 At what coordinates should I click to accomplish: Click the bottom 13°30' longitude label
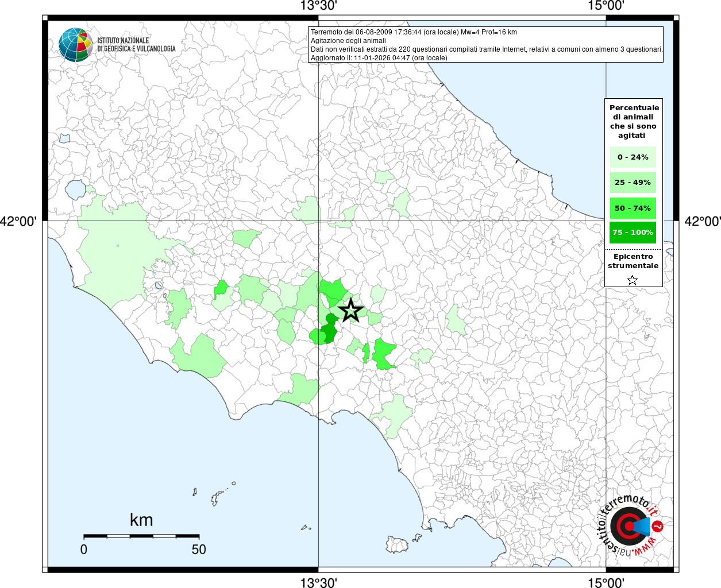[x=318, y=582]
